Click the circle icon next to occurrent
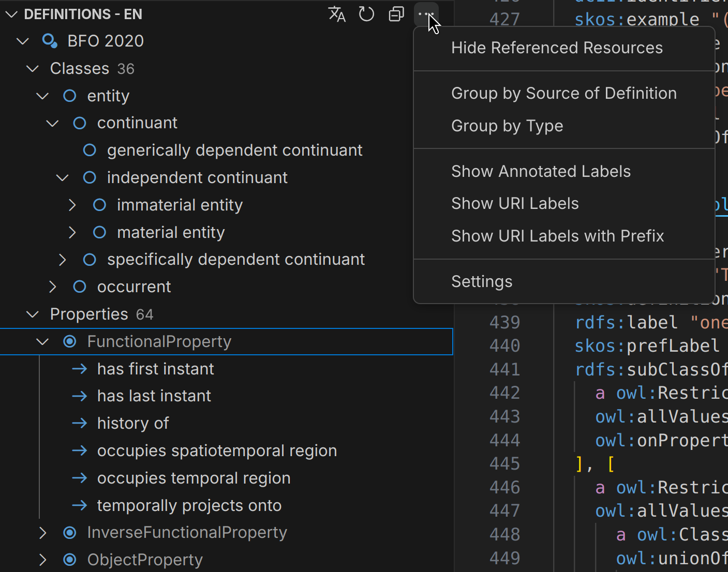 click(x=79, y=287)
